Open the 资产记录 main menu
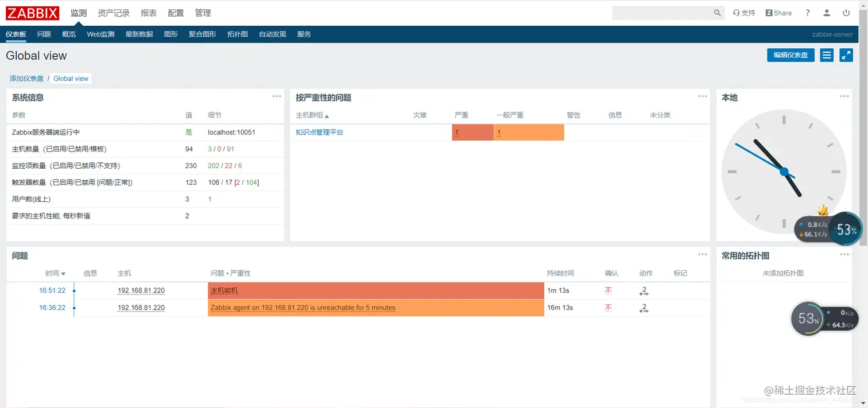 tap(114, 13)
